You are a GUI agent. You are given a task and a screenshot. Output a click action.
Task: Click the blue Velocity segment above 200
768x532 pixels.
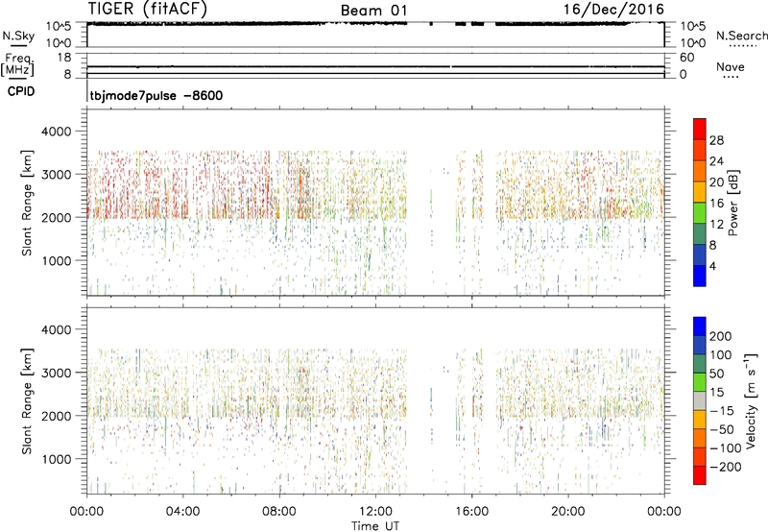click(700, 326)
